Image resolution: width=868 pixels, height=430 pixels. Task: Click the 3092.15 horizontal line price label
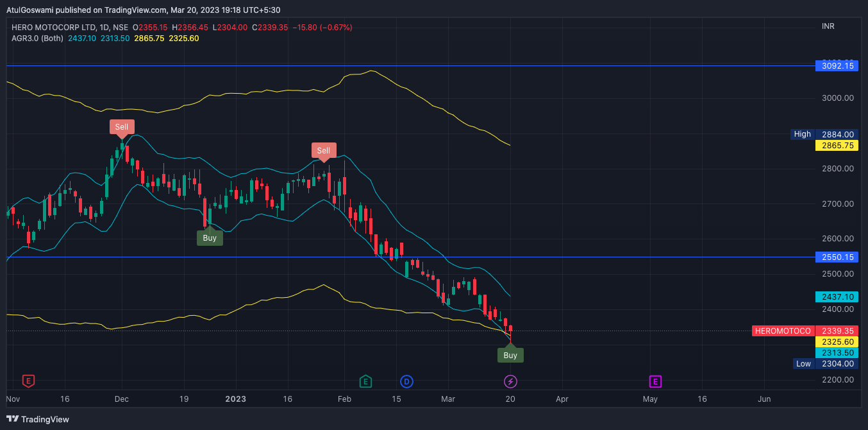point(836,65)
